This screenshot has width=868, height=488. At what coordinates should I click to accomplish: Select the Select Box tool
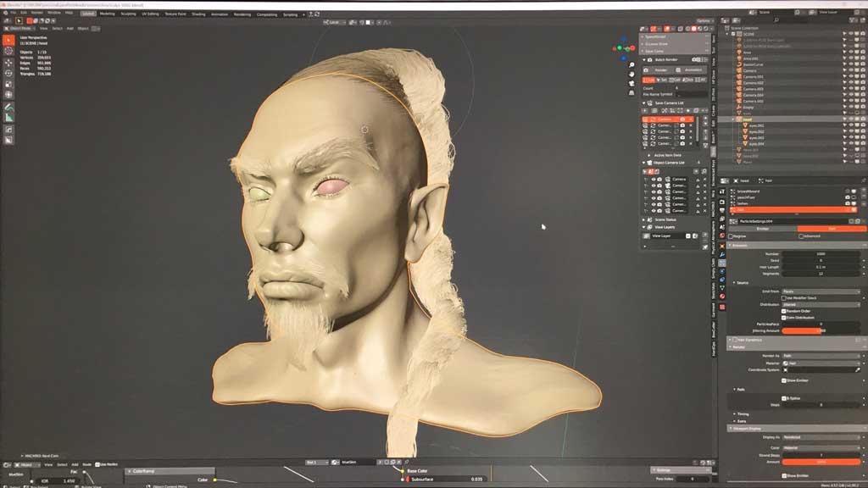(8, 40)
